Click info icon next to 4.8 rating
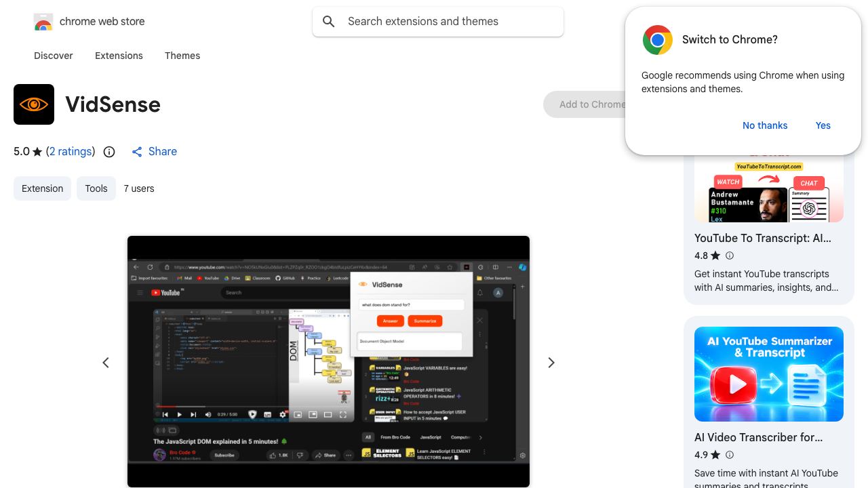The image size is (868, 488). 730,256
